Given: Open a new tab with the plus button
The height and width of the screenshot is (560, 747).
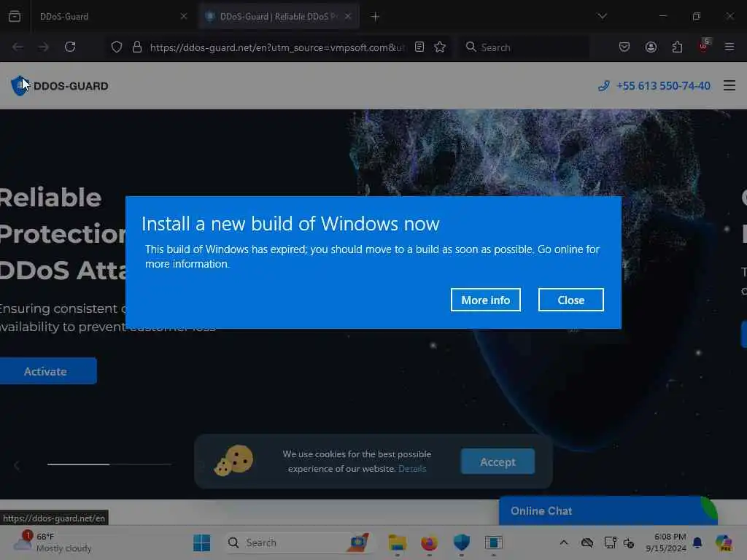Looking at the screenshot, I should (x=376, y=17).
